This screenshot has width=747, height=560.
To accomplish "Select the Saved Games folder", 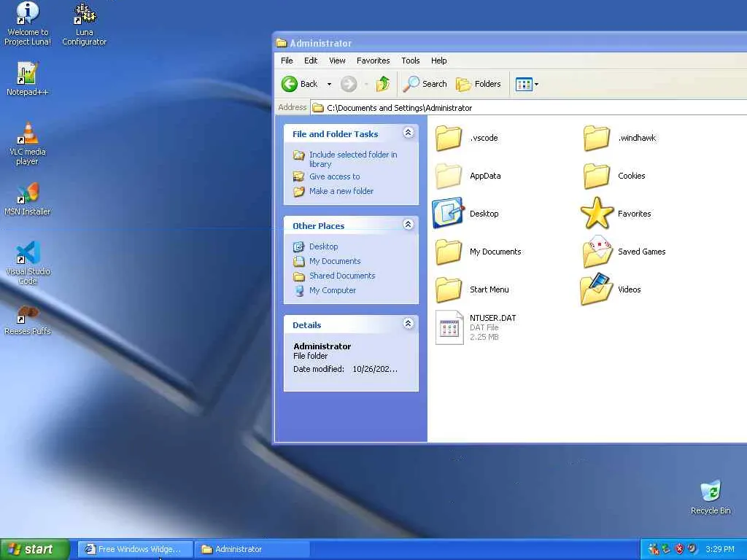I will click(x=624, y=252).
